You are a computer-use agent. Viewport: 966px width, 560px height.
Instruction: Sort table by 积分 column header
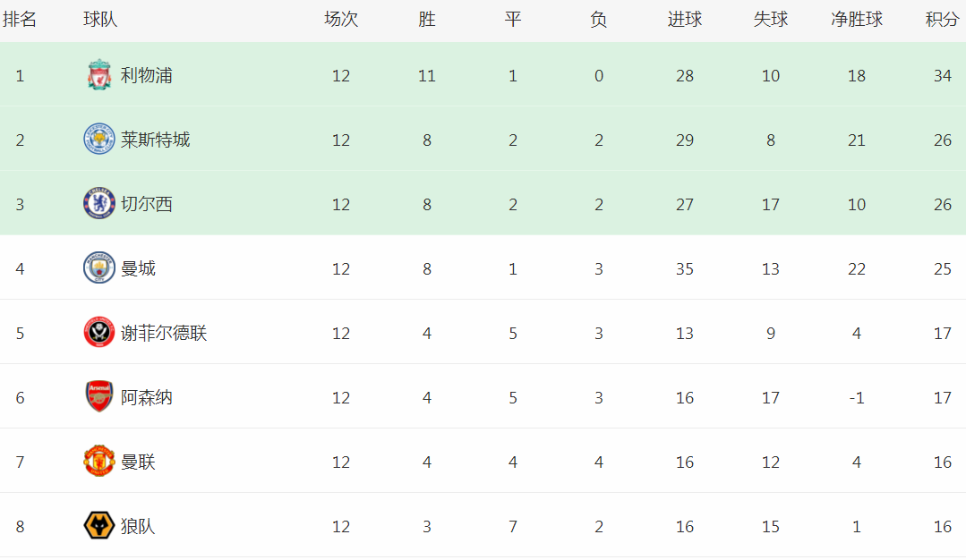pos(943,19)
